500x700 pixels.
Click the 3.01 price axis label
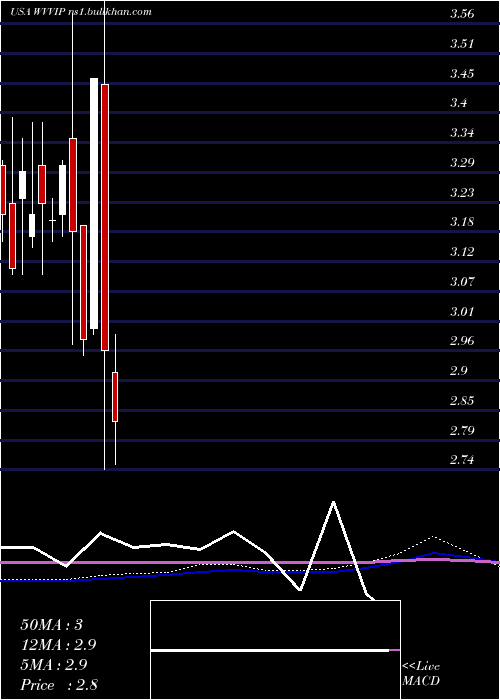click(462, 311)
